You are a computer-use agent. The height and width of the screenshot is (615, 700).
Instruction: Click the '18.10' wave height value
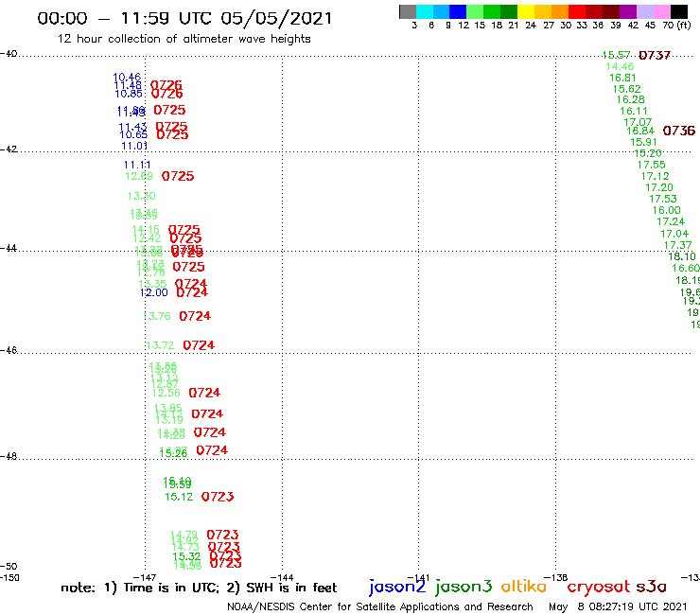682,256
